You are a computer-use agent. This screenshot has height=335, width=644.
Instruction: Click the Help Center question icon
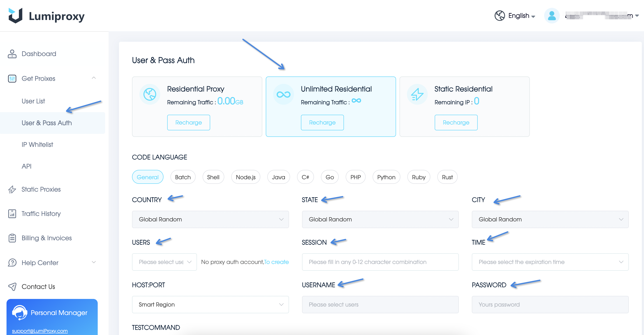pos(12,262)
